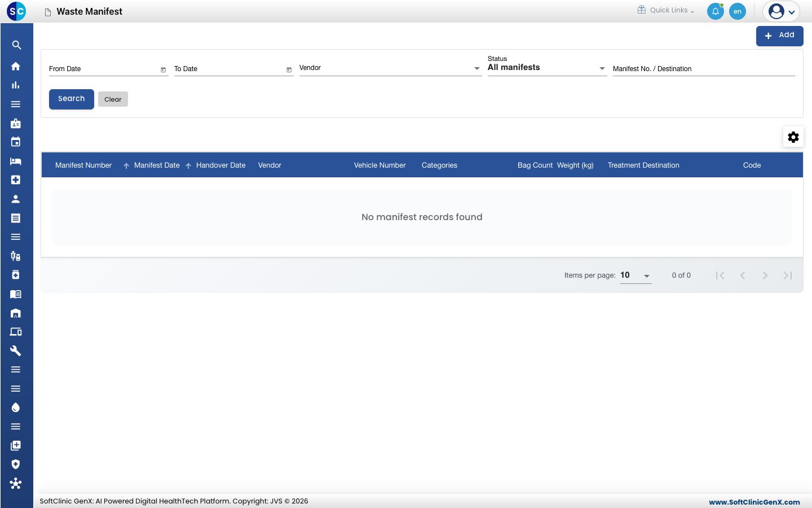Image resolution: width=812 pixels, height=508 pixels.
Task: Click the SC logo at top left
Action: click(16, 11)
